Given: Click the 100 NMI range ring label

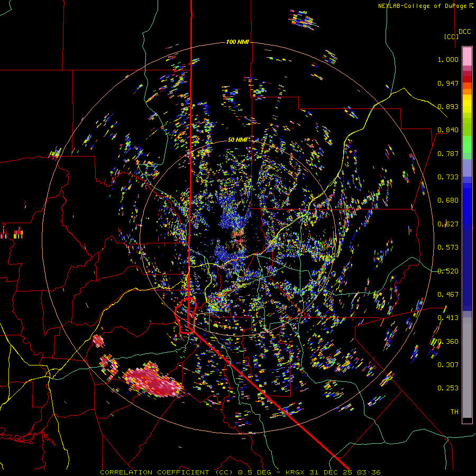Looking at the screenshot, I should coord(237,42).
